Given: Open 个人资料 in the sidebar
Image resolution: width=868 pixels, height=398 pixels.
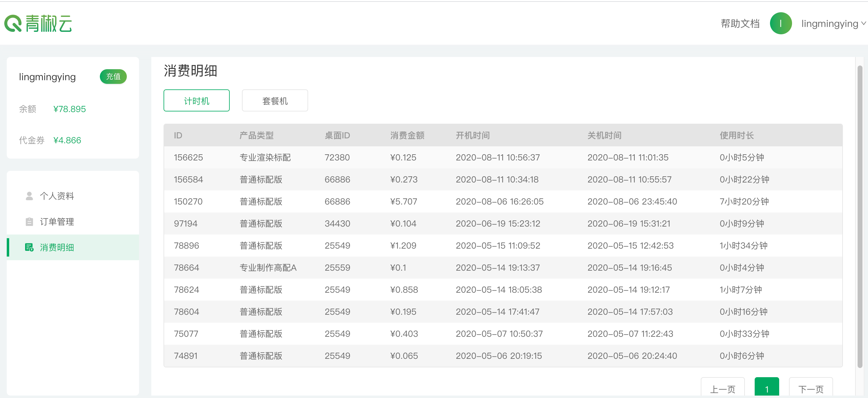Looking at the screenshot, I should tap(57, 196).
